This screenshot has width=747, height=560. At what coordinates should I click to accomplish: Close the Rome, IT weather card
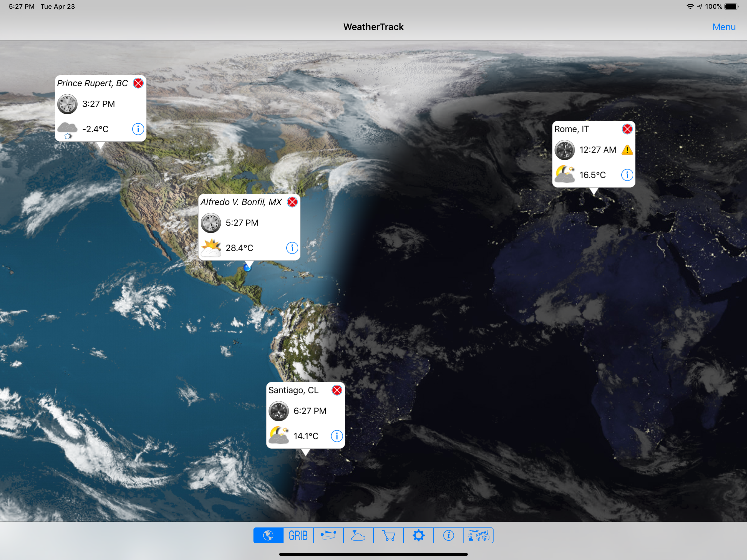[627, 129]
